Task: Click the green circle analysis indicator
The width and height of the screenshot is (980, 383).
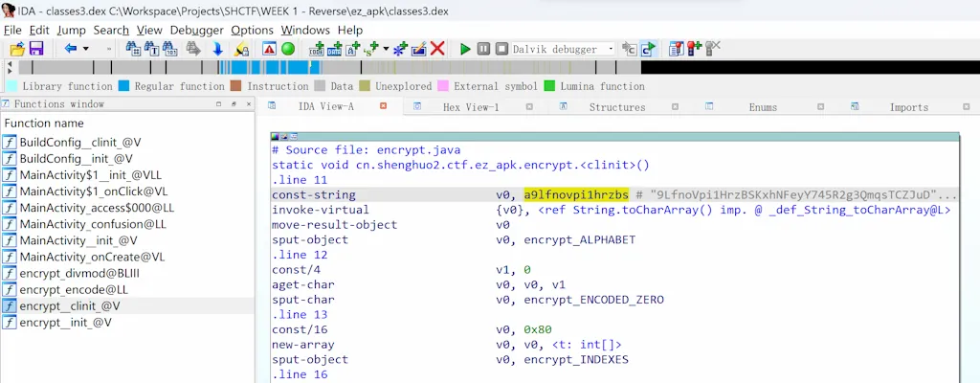Action: point(287,49)
